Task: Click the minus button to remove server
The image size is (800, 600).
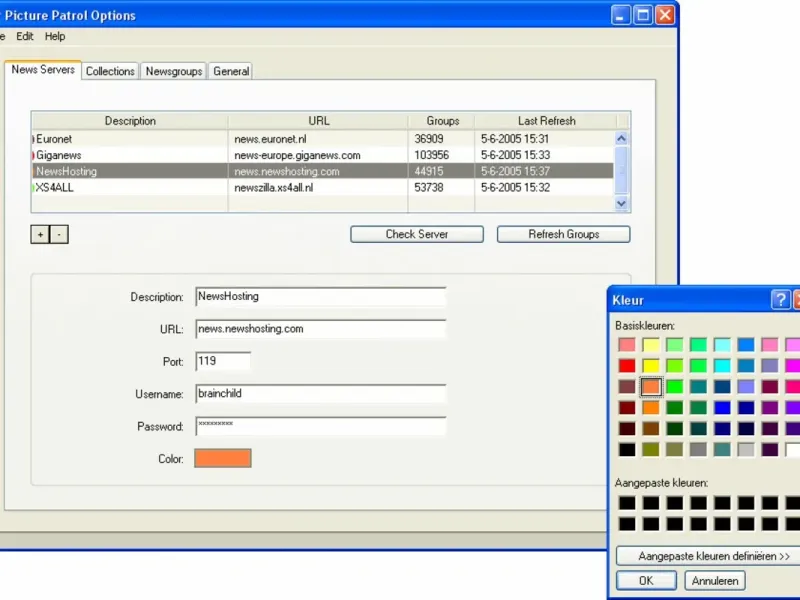Action: pyautogui.click(x=59, y=234)
